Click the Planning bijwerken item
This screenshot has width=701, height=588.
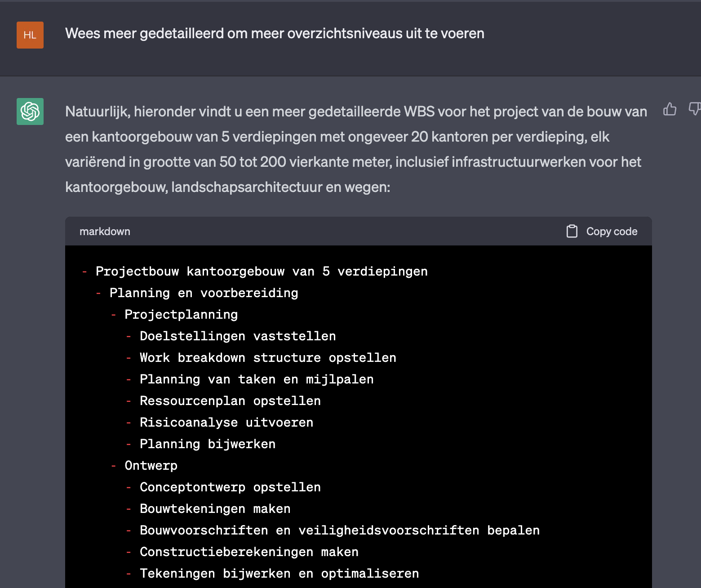pyautogui.click(x=207, y=444)
